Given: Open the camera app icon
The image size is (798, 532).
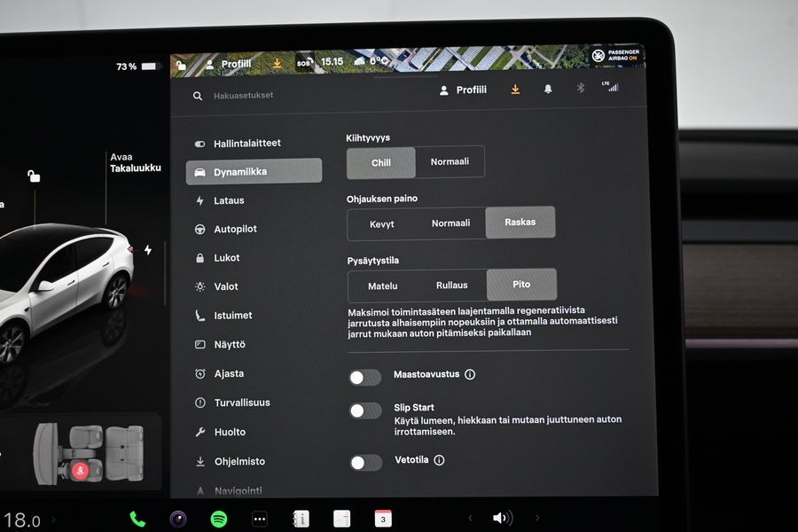Looking at the screenshot, I should 178,519.
